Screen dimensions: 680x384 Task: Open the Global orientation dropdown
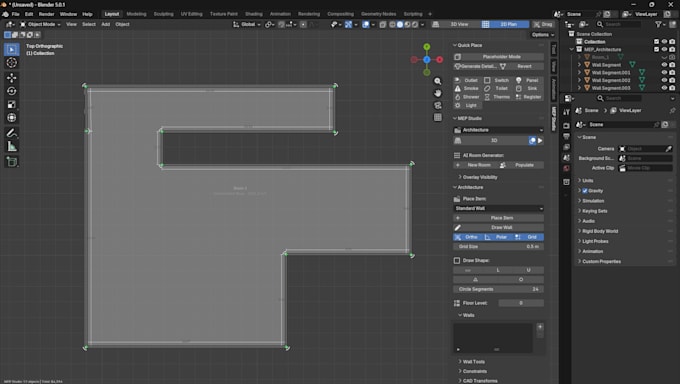(247, 24)
